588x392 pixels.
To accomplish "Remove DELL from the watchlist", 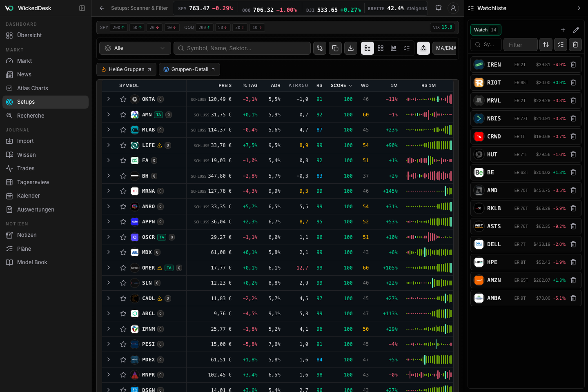I will click(x=573, y=244).
